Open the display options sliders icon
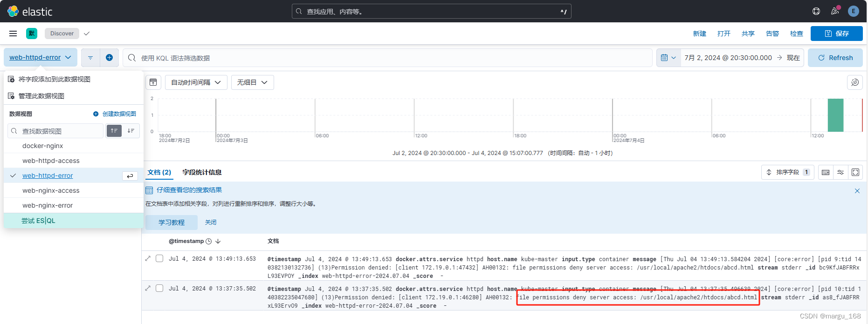868x324 pixels. pos(840,172)
